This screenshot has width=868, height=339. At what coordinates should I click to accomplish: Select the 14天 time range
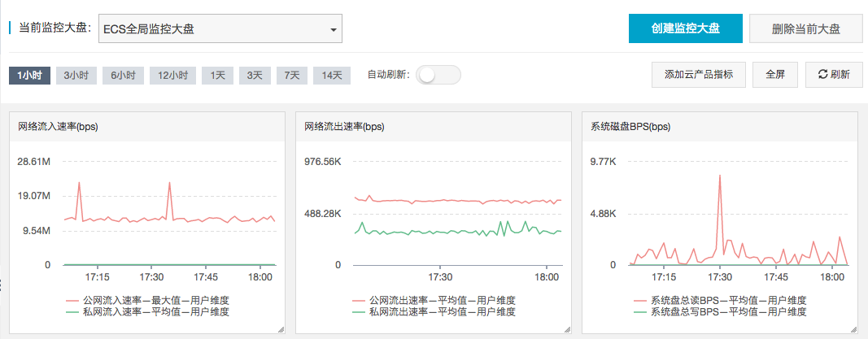point(332,76)
